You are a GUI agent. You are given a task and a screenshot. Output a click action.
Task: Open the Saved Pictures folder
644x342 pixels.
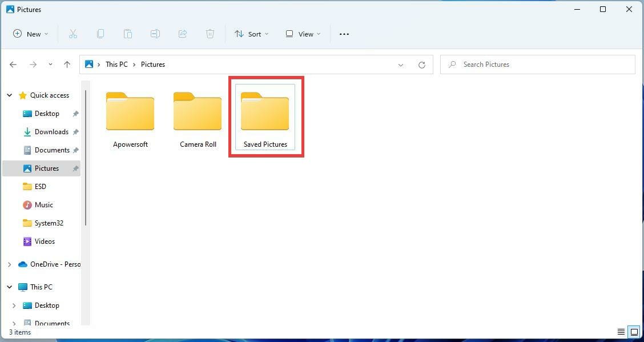pyautogui.click(x=264, y=112)
